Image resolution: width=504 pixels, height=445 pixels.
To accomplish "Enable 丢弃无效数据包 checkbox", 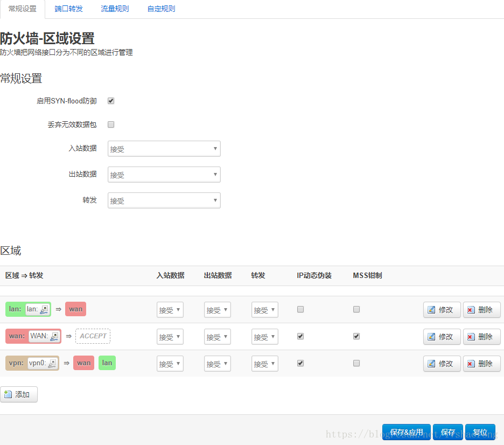I will point(111,124).
